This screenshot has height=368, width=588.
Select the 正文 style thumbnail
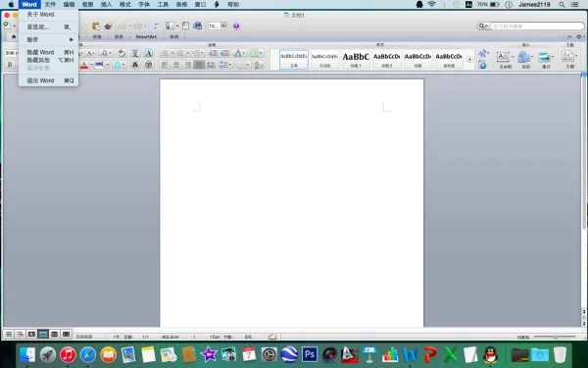click(294, 59)
